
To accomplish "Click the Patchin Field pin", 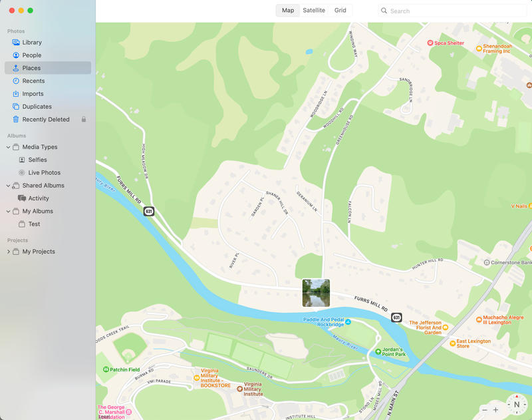I will click(x=106, y=369).
